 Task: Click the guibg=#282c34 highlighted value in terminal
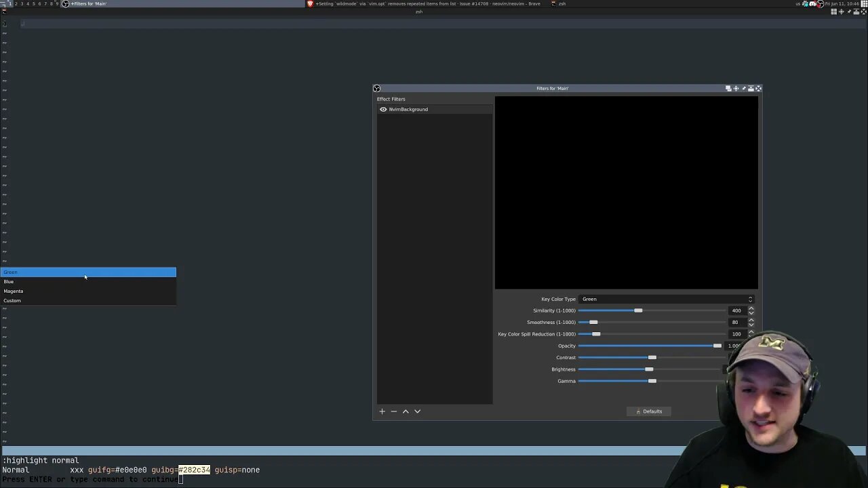pos(194,470)
